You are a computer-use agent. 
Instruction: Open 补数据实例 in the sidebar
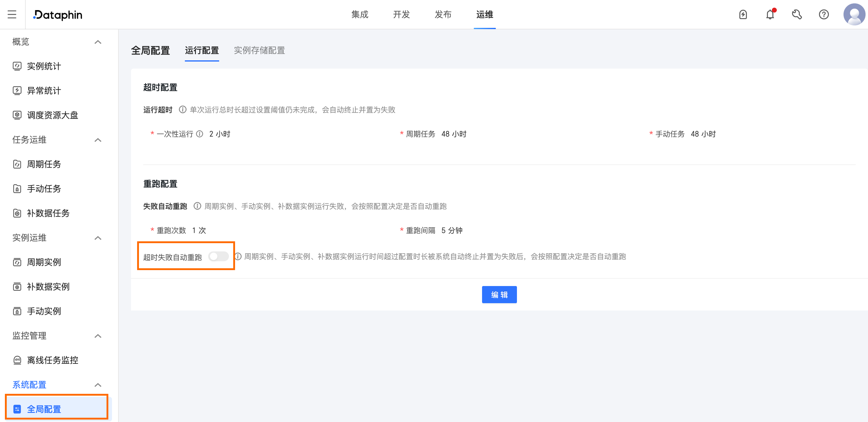pos(48,287)
